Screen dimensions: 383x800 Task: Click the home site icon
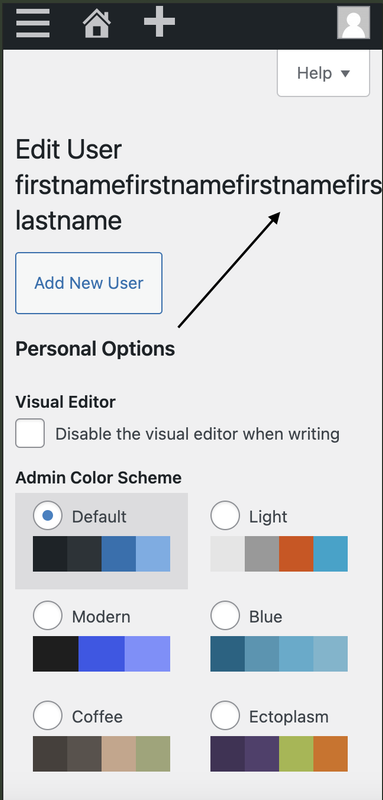[96, 23]
